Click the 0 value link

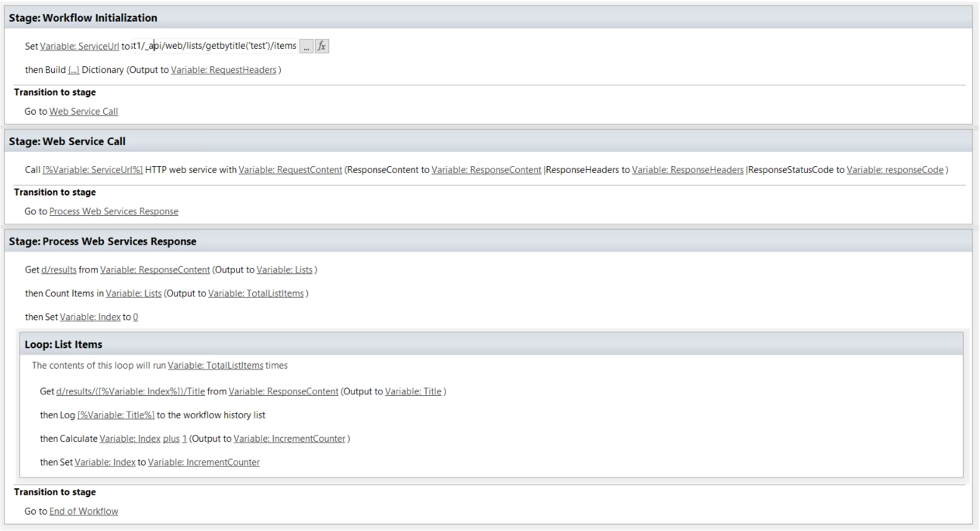click(136, 318)
